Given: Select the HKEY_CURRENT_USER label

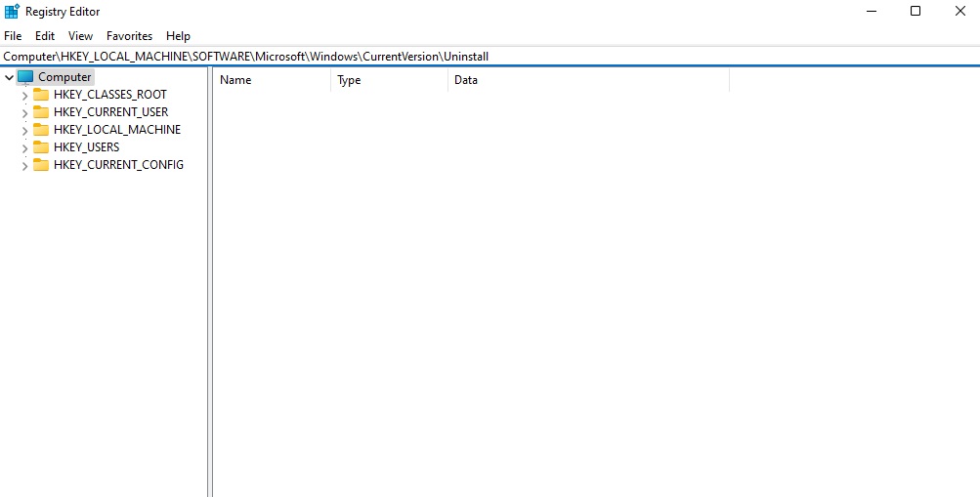Looking at the screenshot, I should click(x=110, y=111).
